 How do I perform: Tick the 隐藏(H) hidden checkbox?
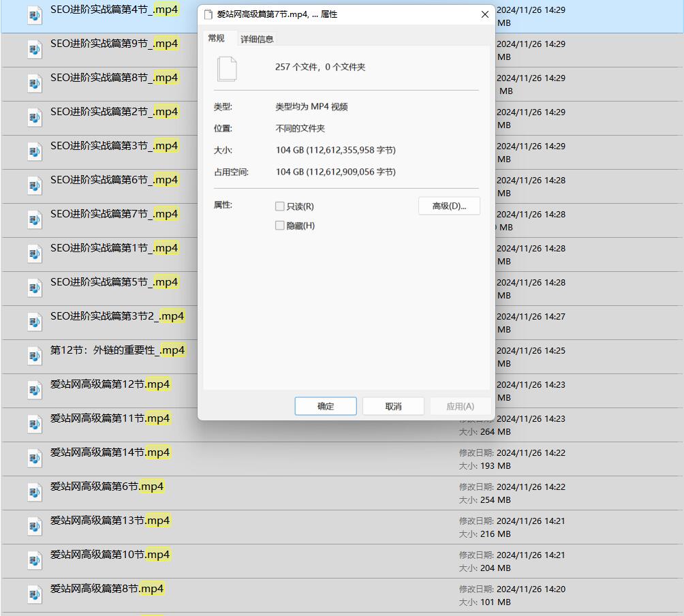[x=279, y=226]
